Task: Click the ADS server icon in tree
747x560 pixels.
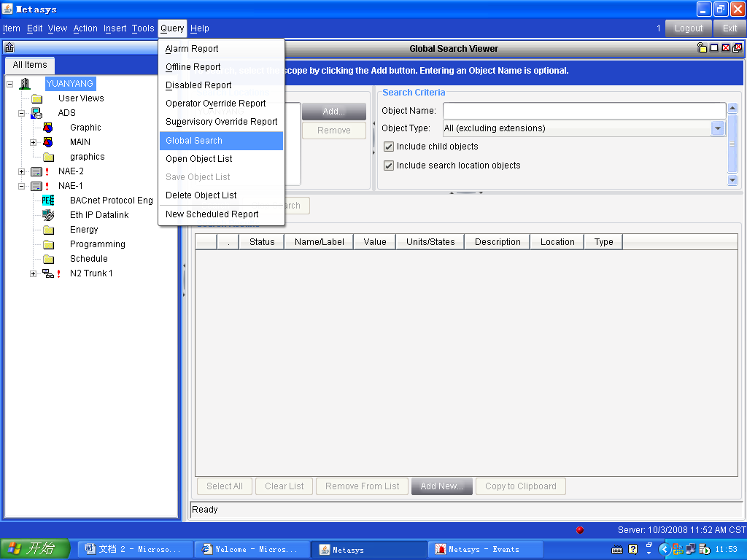Action: (x=36, y=113)
